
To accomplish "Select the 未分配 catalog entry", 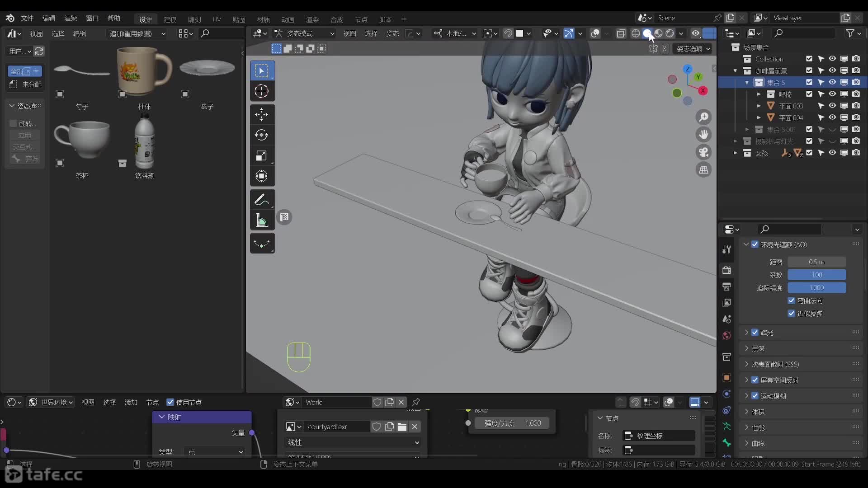I will (26, 84).
